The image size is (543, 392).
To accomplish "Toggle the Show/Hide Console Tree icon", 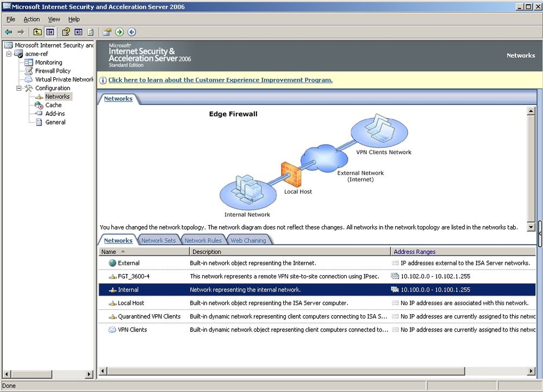I will [x=50, y=32].
